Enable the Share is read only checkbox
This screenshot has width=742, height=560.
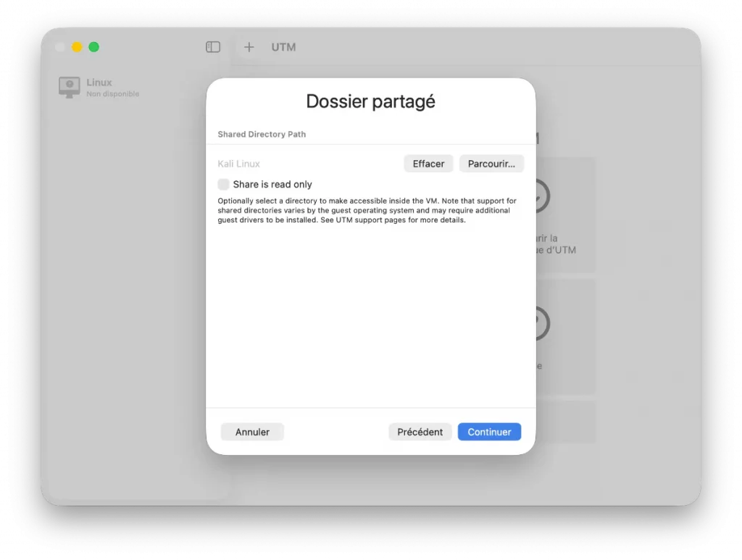[223, 184]
